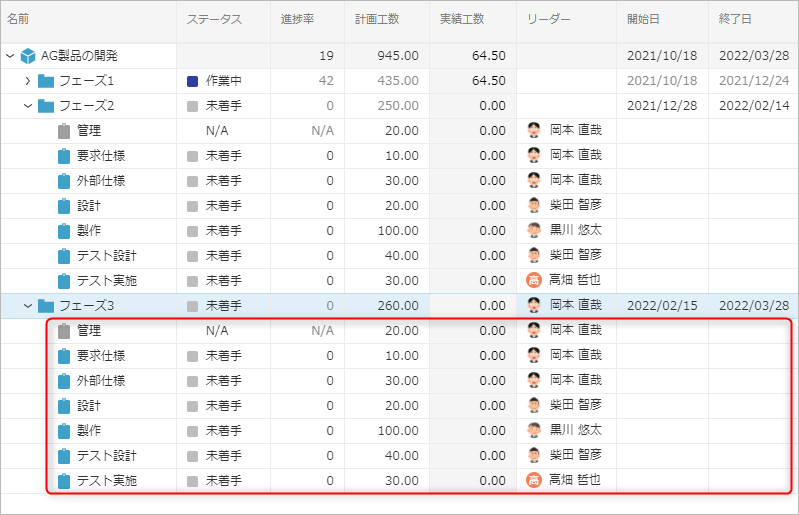The width and height of the screenshot is (799, 515).
Task: Click the 計画工数 column header
Action: click(x=377, y=19)
